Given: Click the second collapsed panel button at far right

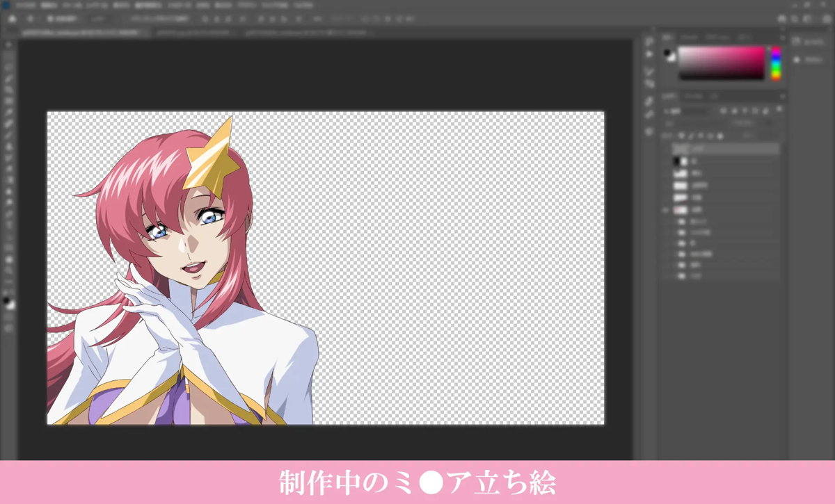Looking at the screenshot, I should 797,60.
